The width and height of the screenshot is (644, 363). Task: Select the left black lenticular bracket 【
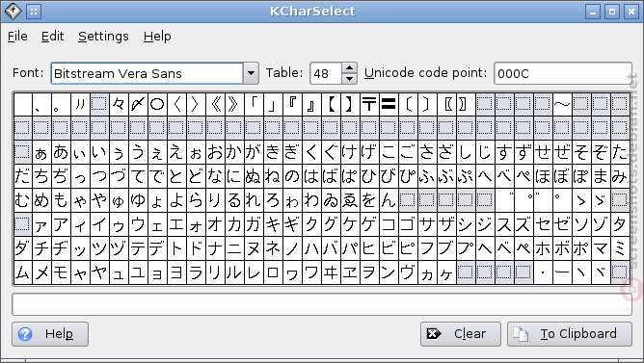pyautogui.click(x=331, y=104)
